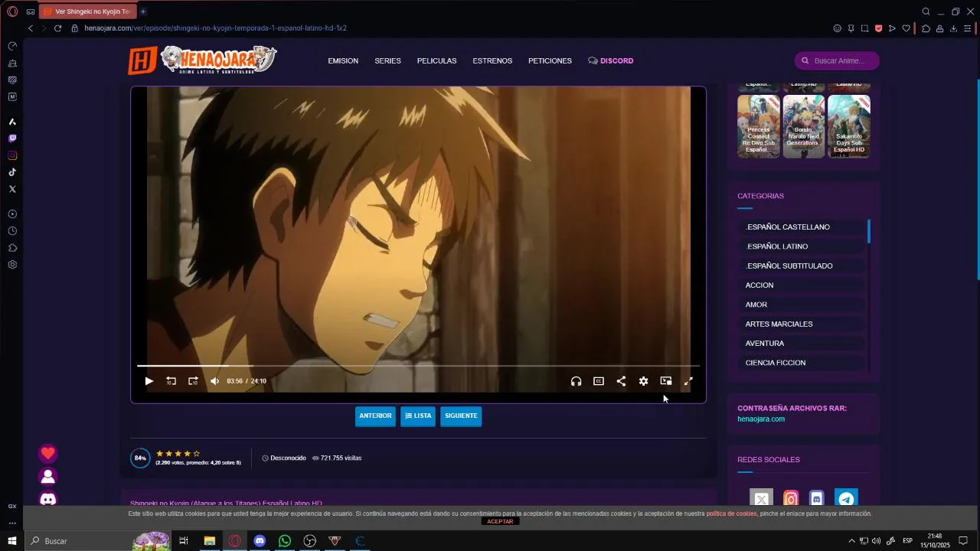Open the Discord social network icon

[817, 499]
